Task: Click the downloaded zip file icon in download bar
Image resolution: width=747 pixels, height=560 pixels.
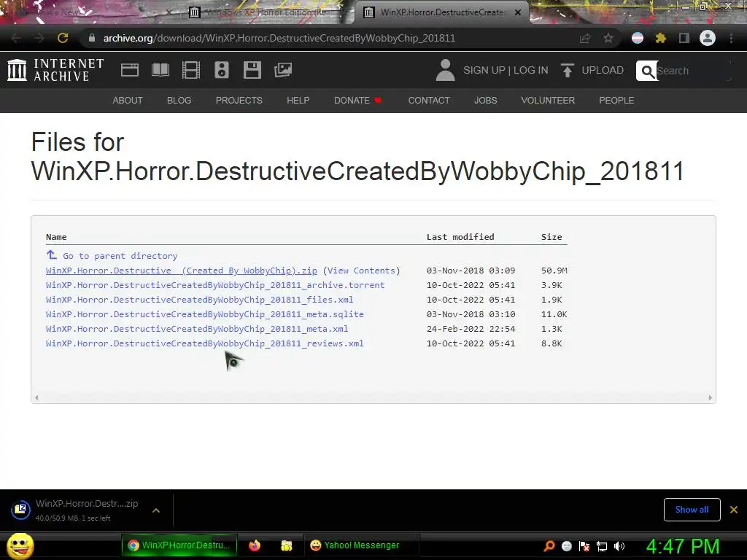Action: click(x=21, y=510)
